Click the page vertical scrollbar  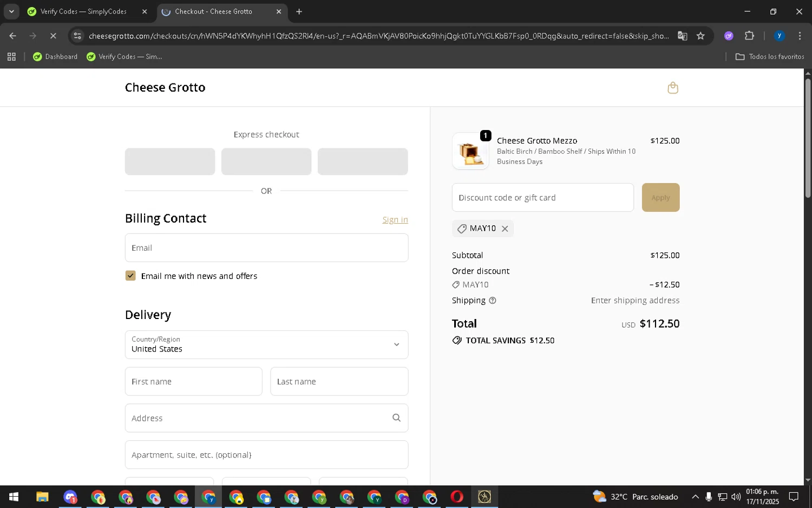[808, 138]
